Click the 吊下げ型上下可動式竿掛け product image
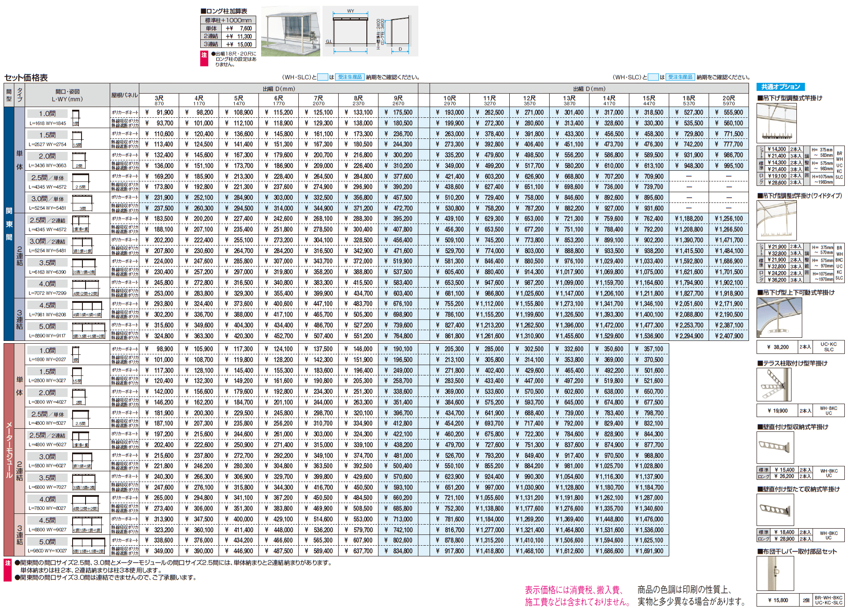 click(779, 317)
